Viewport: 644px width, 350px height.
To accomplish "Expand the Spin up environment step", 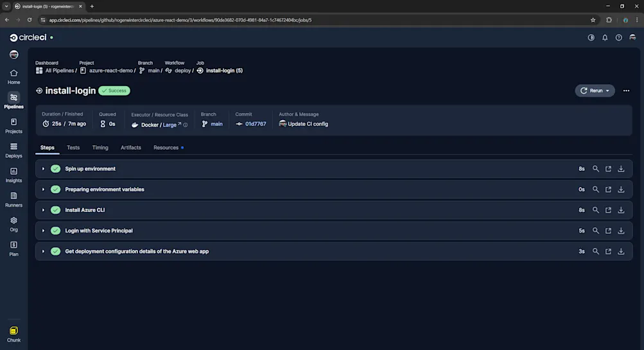I will 43,169.
